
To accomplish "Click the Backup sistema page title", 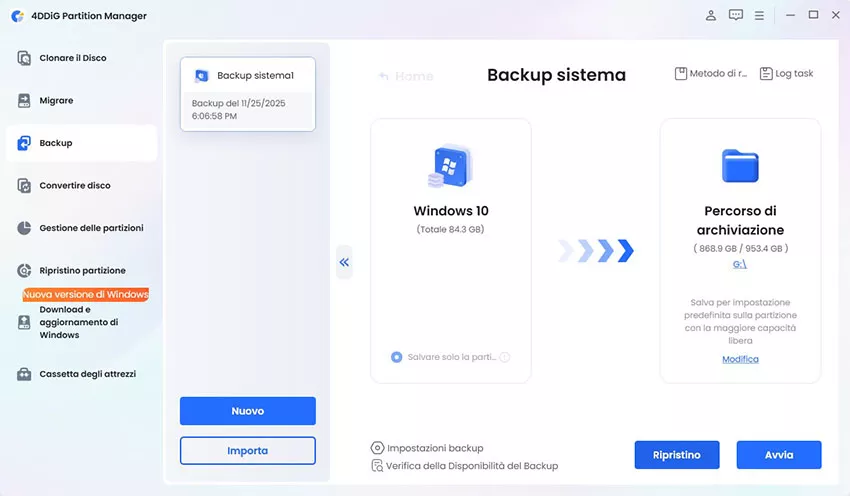I will click(x=556, y=75).
